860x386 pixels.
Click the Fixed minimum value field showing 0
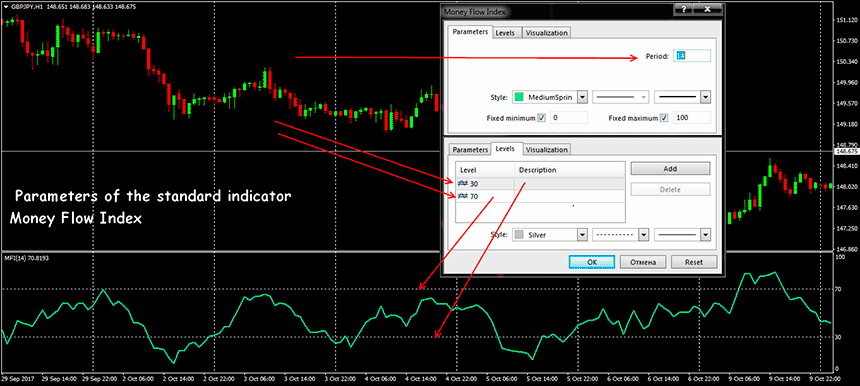[568, 118]
